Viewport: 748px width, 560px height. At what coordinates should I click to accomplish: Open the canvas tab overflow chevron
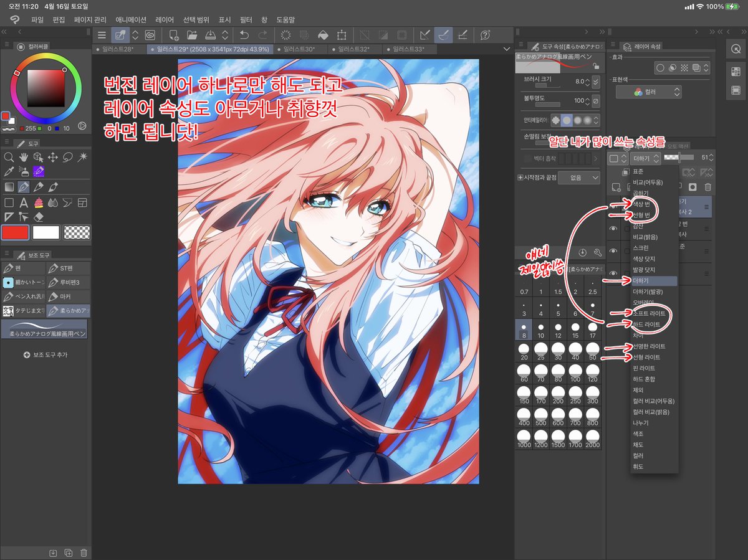506,49
